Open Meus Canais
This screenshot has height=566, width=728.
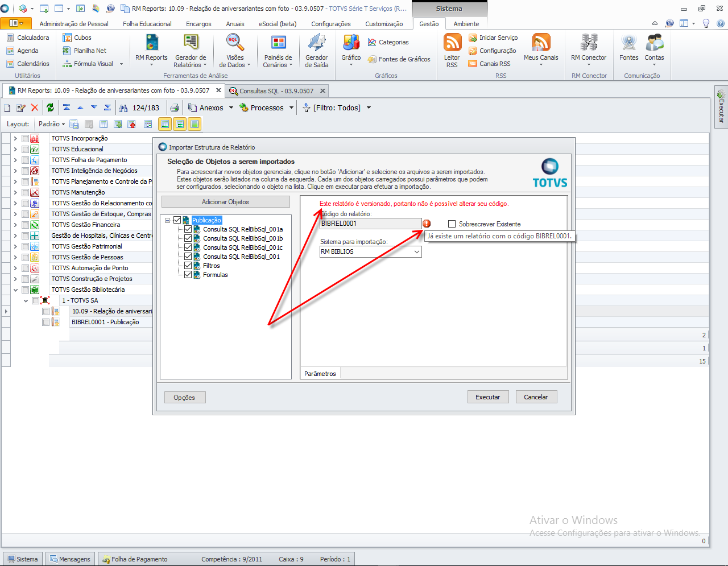point(541,50)
